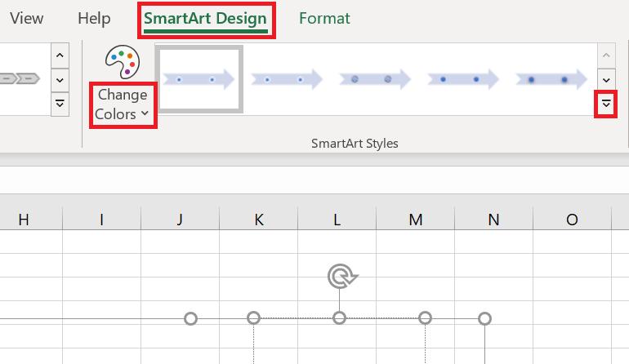629x364 pixels.
Task: Choose the third SmartArt style thumbnail
Action: 375,79
